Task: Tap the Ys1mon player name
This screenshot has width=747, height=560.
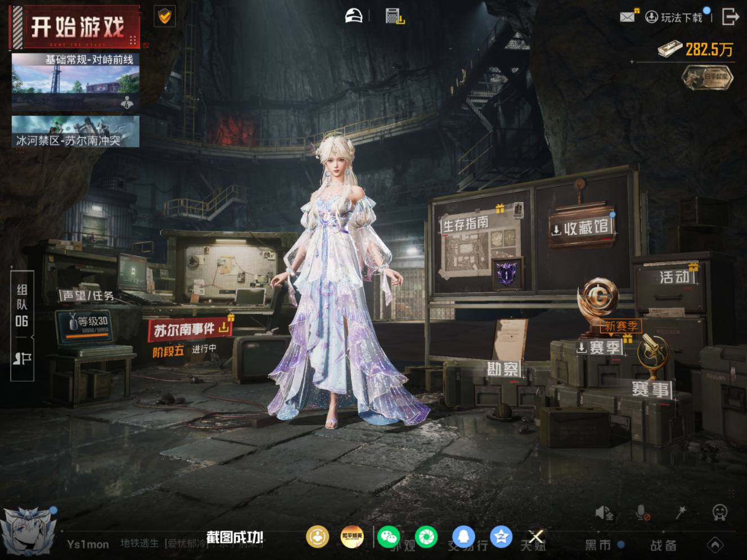Action: coord(88,544)
